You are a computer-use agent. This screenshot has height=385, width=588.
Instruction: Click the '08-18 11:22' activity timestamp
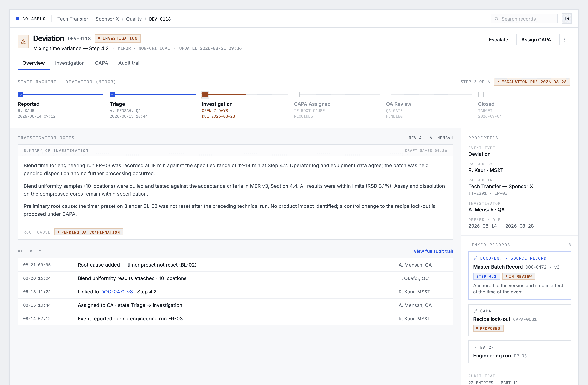click(37, 292)
